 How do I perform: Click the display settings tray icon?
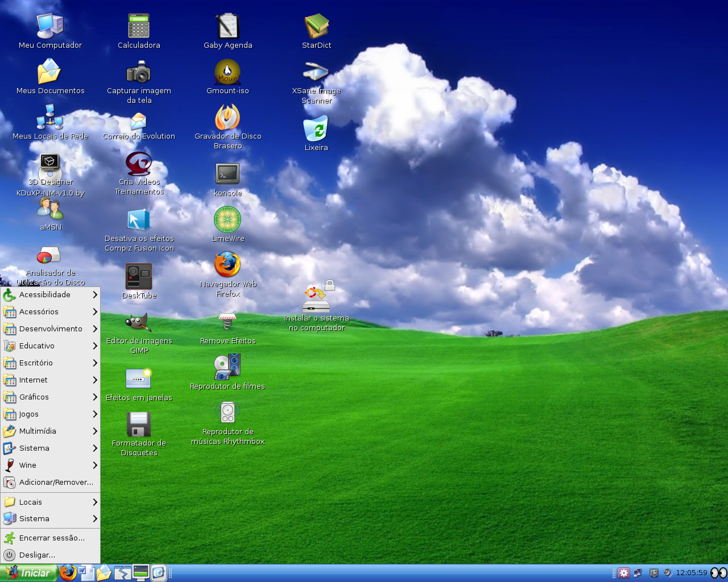point(654,573)
